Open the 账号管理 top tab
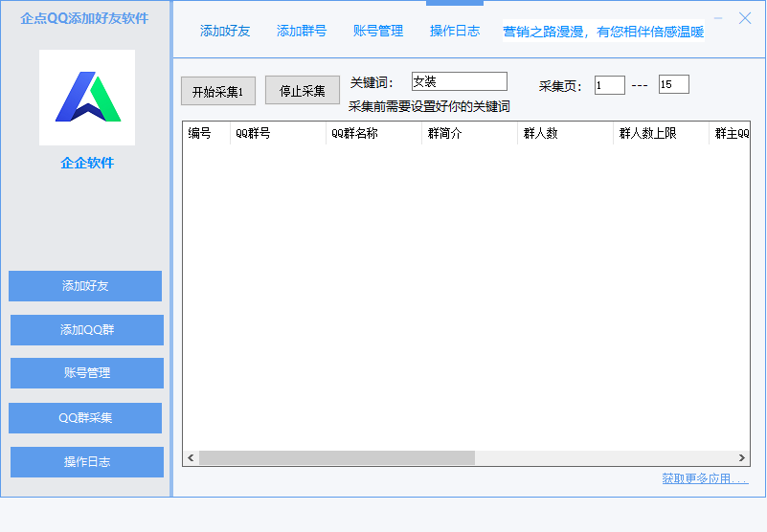Image resolution: width=767 pixels, height=532 pixels. 378,31
